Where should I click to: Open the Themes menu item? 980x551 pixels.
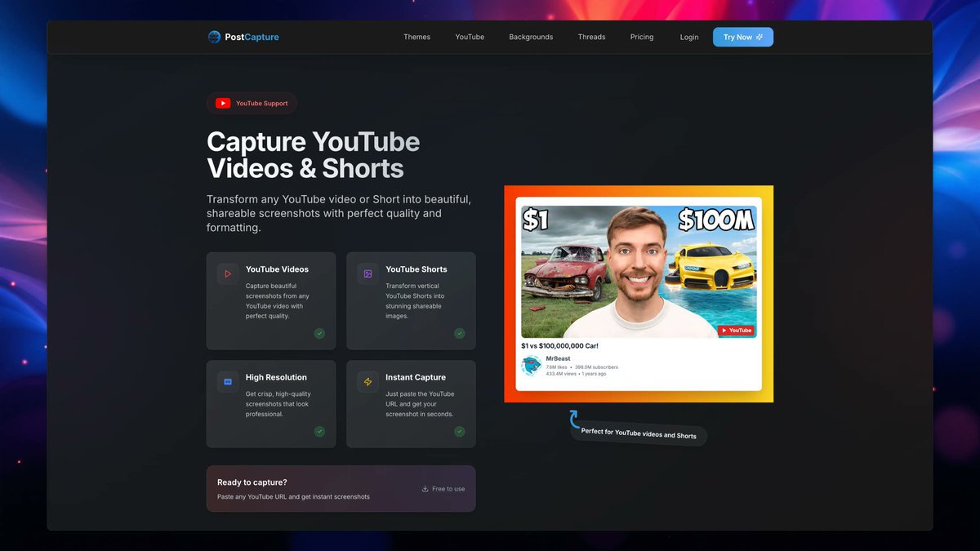click(416, 37)
